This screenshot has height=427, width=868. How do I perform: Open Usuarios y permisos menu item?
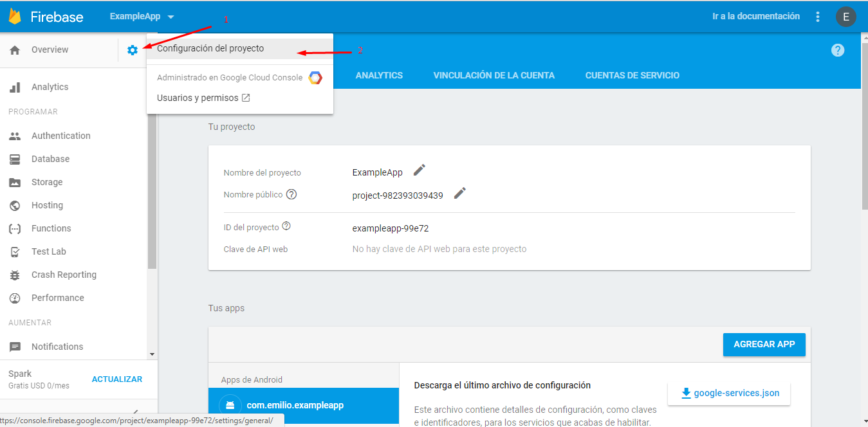[240, 98]
